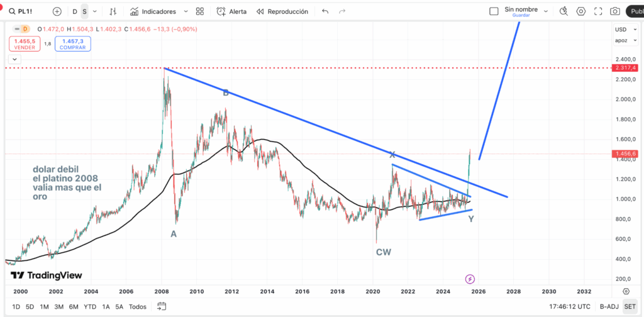Open chart settings hexagon icon
Screen dimensions: 644x317
(580, 11)
